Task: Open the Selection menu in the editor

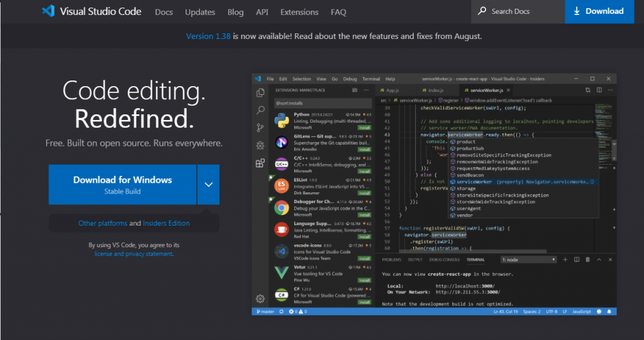Action: (301, 79)
